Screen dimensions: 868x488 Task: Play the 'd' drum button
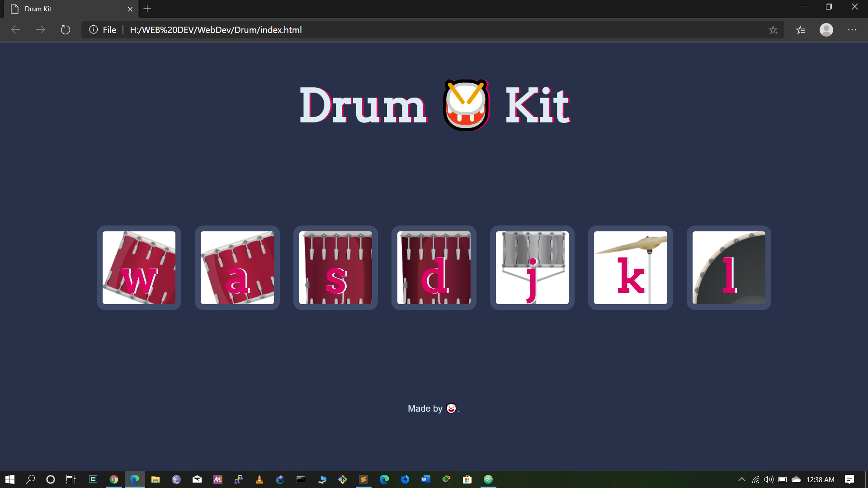click(434, 267)
